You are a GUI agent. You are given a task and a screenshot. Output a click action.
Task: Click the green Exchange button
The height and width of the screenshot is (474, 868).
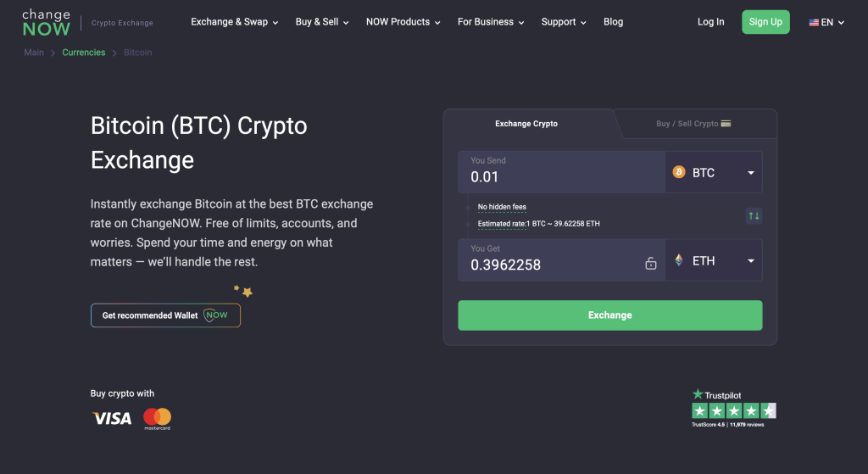610,315
